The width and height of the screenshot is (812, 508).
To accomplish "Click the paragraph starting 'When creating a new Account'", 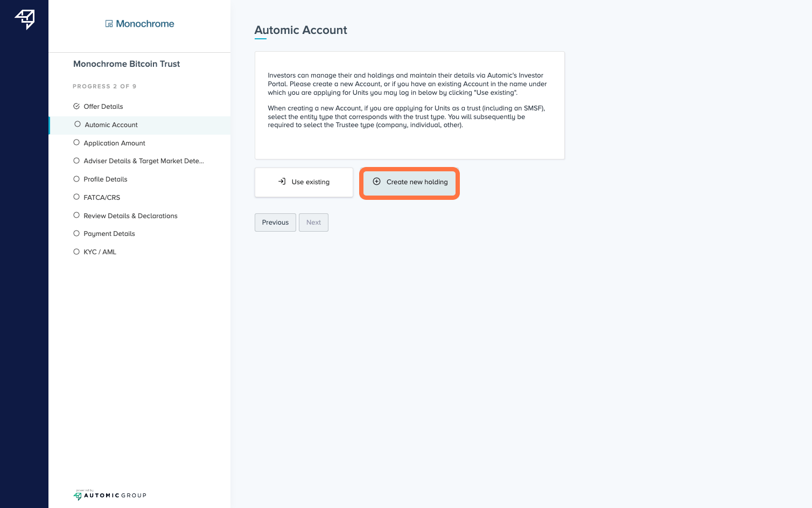I will (407, 117).
